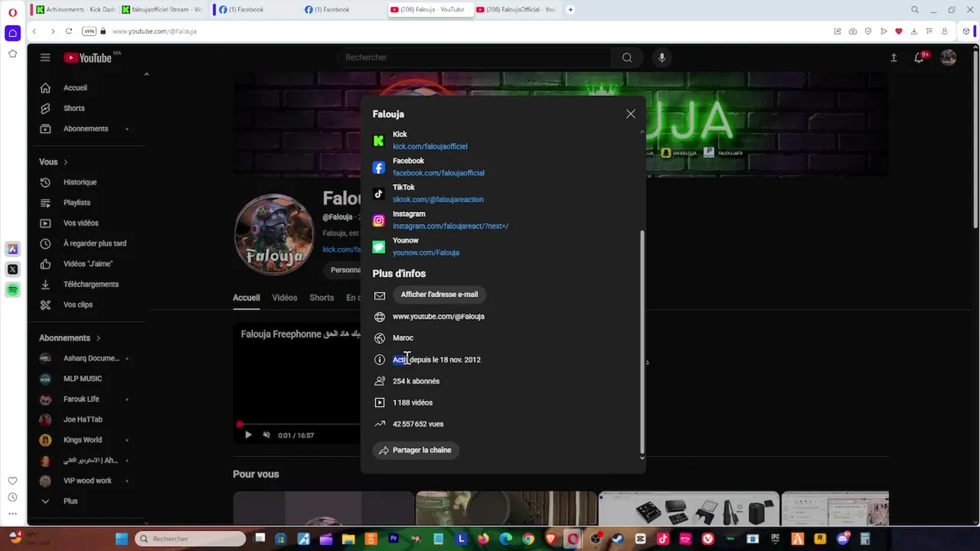Screen dimensions: 980x551
Task: Click Afficher l'adresse e-mail button
Action: click(439, 295)
